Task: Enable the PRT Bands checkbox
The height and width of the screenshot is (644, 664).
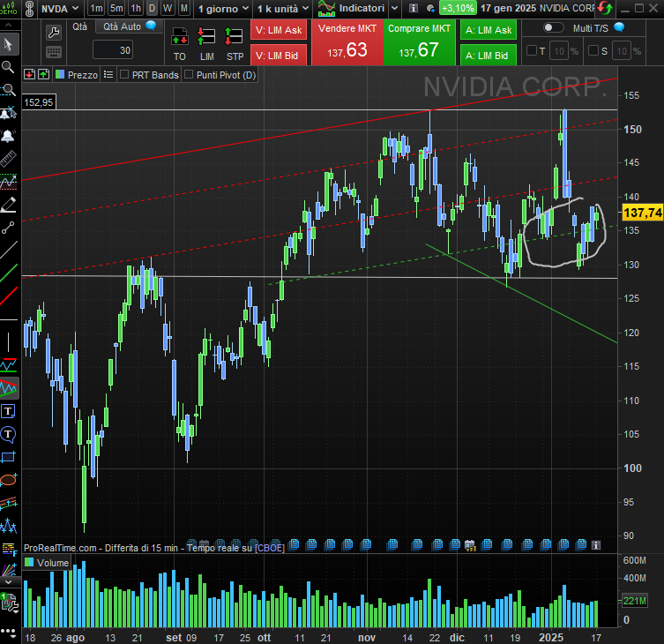Action: coord(124,75)
